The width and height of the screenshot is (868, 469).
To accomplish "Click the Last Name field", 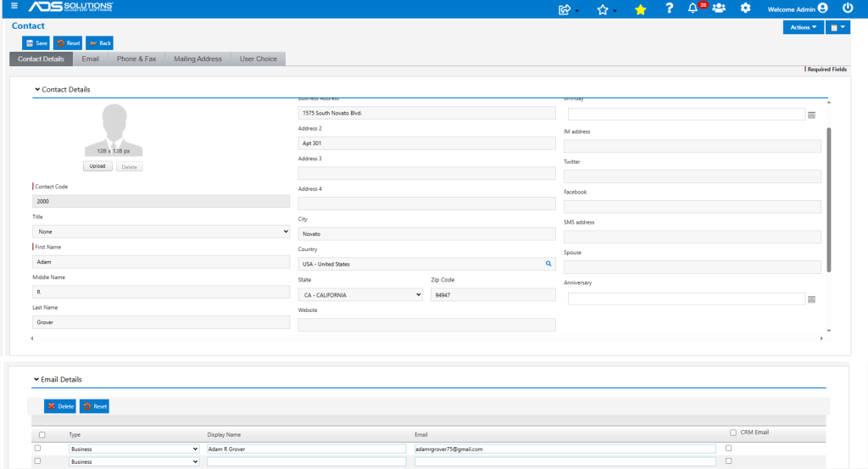I will pyautogui.click(x=160, y=322).
